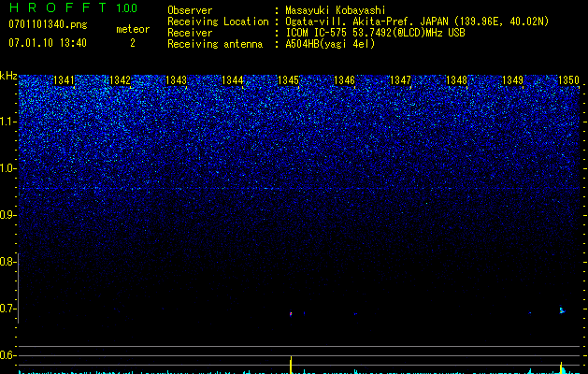Click the 1.0 kHz axis label

[7, 168]
